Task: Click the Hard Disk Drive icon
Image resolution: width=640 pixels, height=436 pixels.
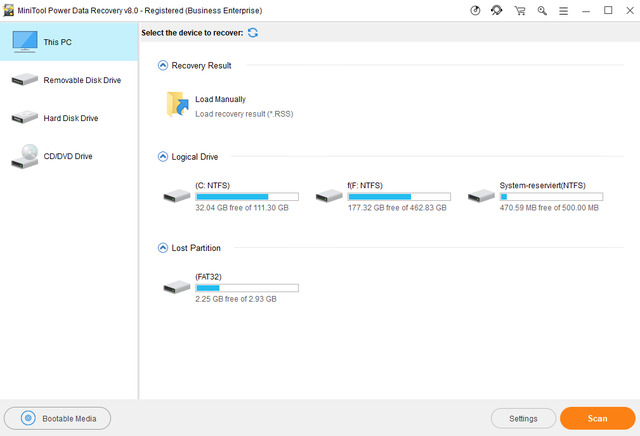Action: (x=24, y=117)
